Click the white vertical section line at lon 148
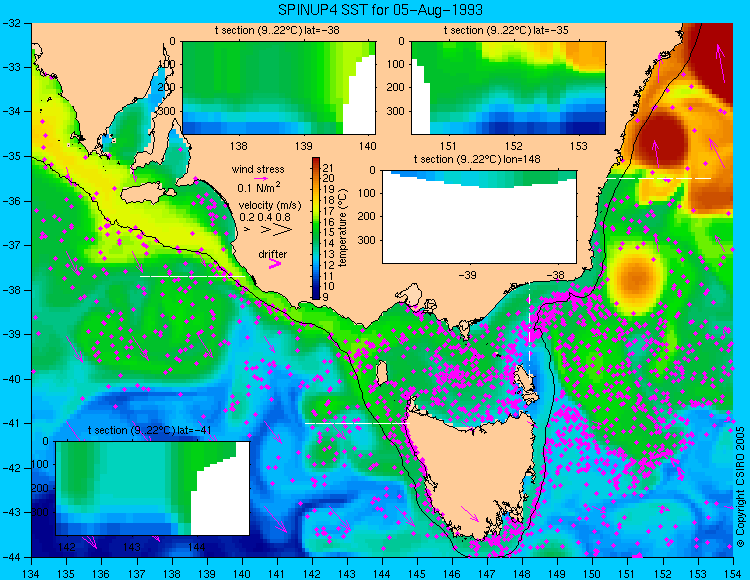 pos(530,330)
